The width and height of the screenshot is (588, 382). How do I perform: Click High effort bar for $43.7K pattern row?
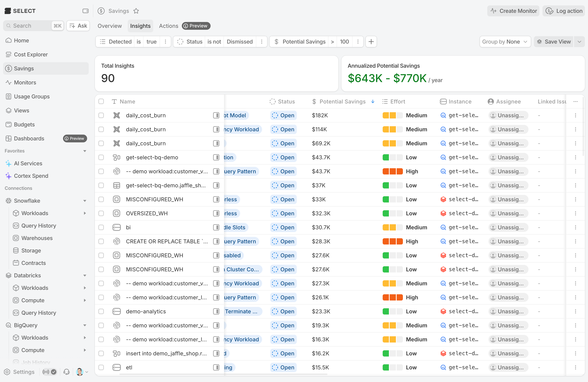[x=393, y=172]
